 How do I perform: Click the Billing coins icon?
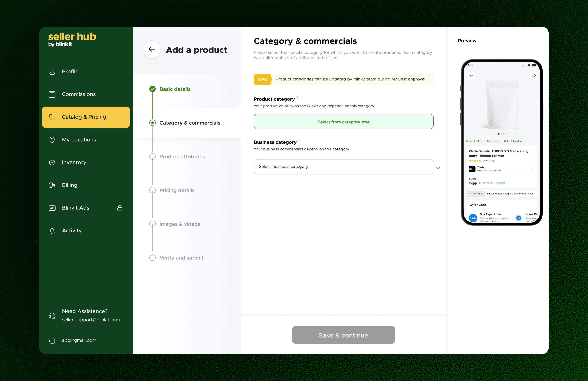[x=52, y=185]
